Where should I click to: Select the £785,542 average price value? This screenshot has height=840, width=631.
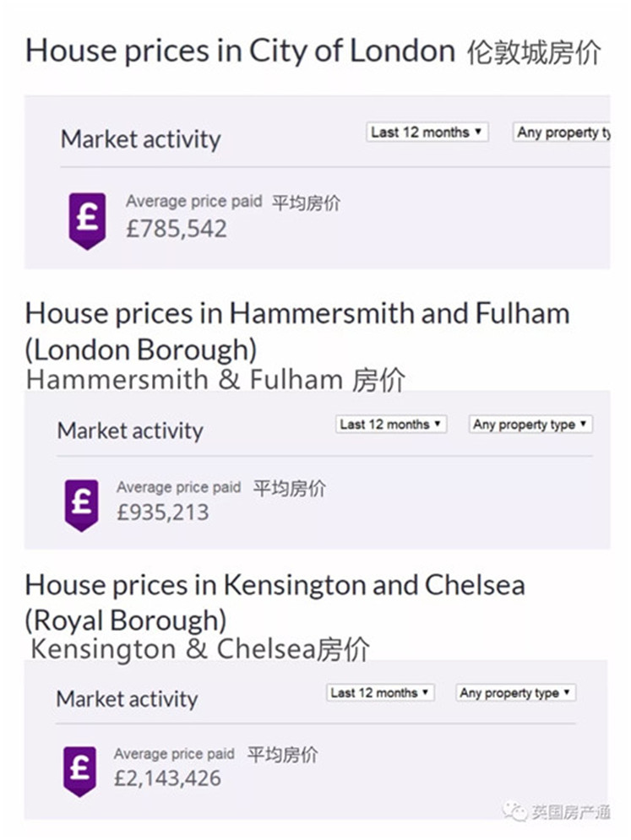pyautogui.click(x=177, y=229)
